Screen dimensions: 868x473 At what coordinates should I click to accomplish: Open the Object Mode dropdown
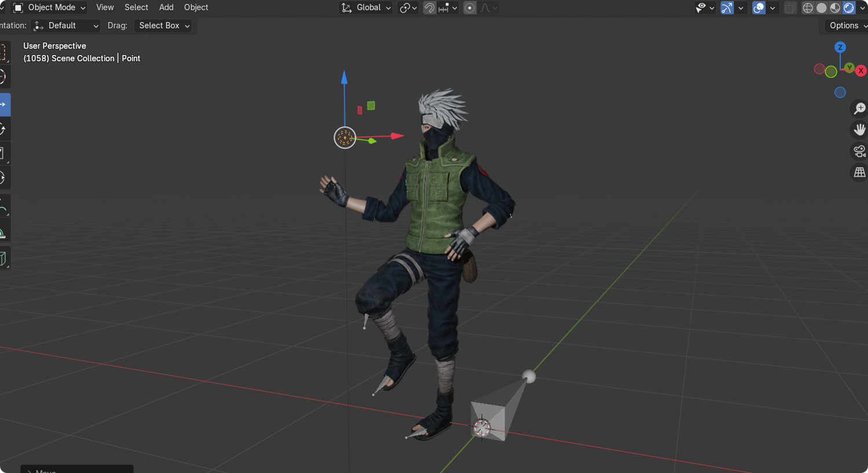(49, 8)
